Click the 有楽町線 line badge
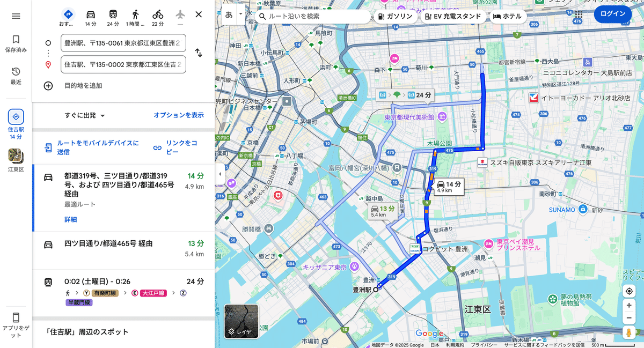 tap(105, 293)
